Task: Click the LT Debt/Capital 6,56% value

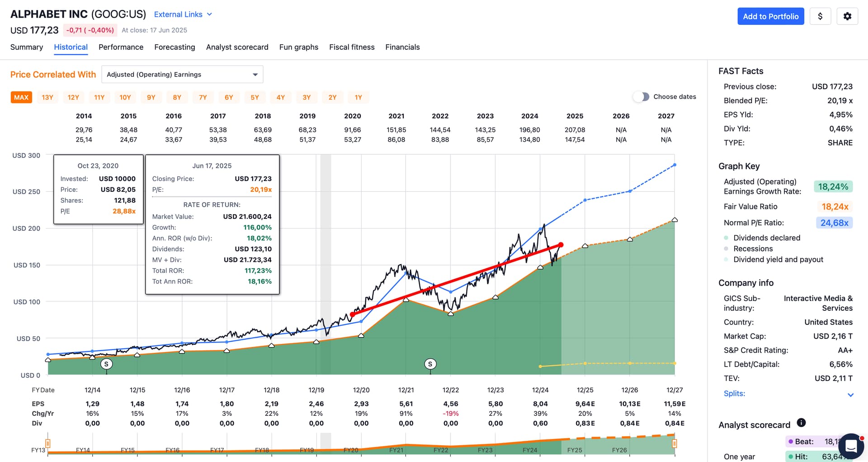Action: 841,364
